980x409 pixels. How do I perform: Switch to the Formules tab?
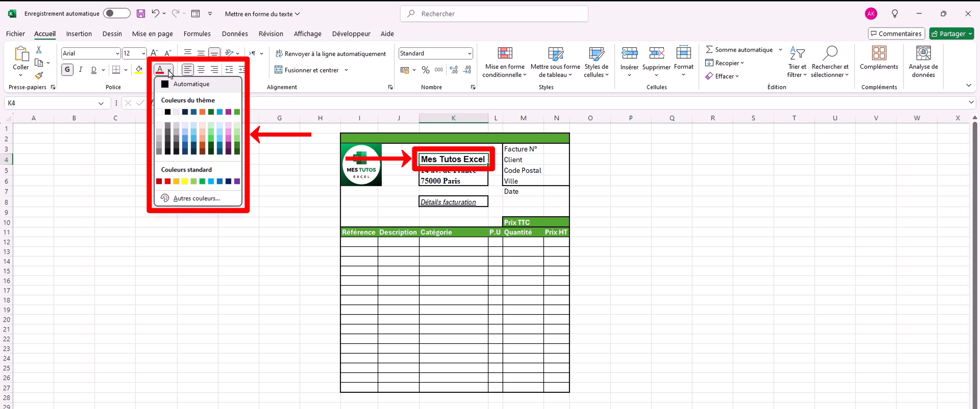(197, 33)
